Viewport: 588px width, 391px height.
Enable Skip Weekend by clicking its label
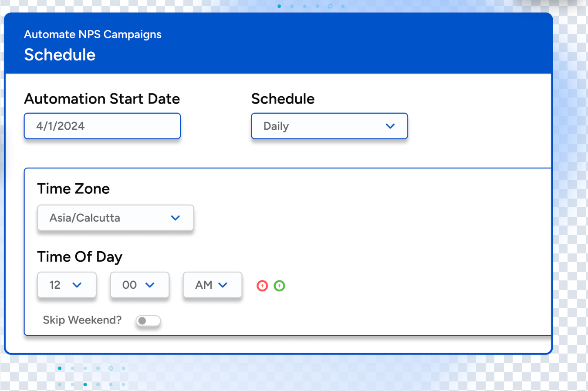click(x=82, y=320)
